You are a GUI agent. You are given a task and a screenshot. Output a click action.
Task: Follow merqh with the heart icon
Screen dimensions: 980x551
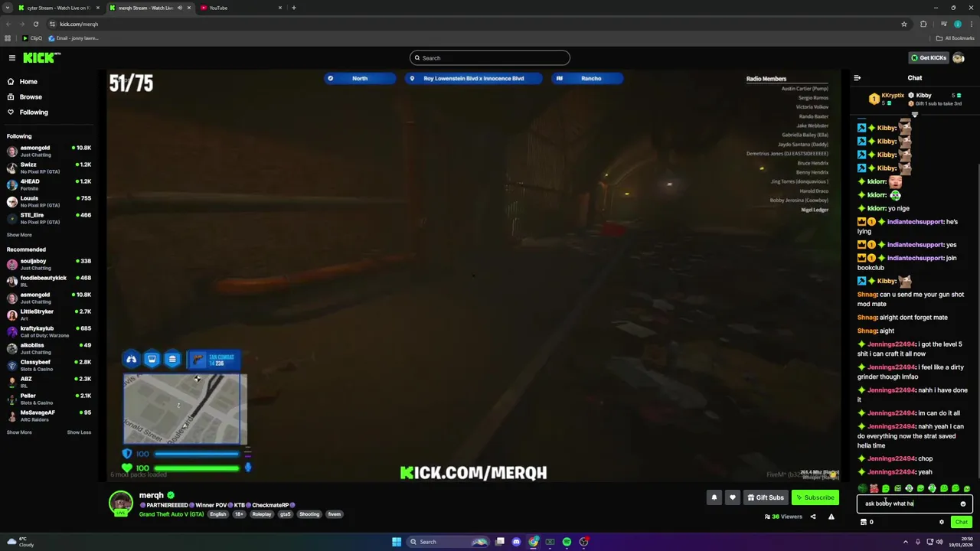tap(732, 497)
